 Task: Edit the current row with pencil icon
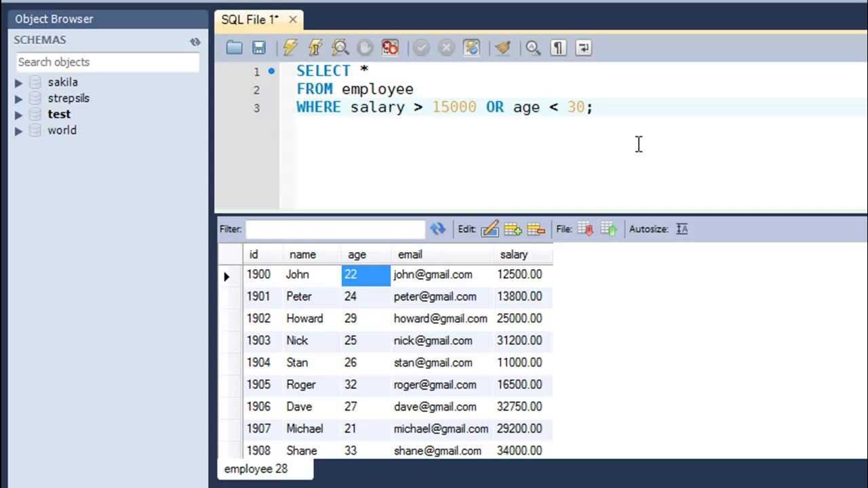click(x=490, y=229)
